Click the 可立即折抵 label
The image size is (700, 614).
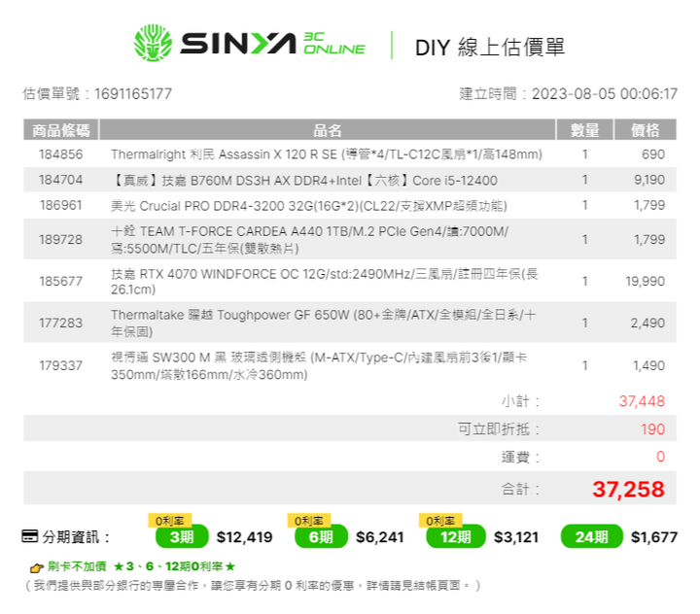coord(499,429)
